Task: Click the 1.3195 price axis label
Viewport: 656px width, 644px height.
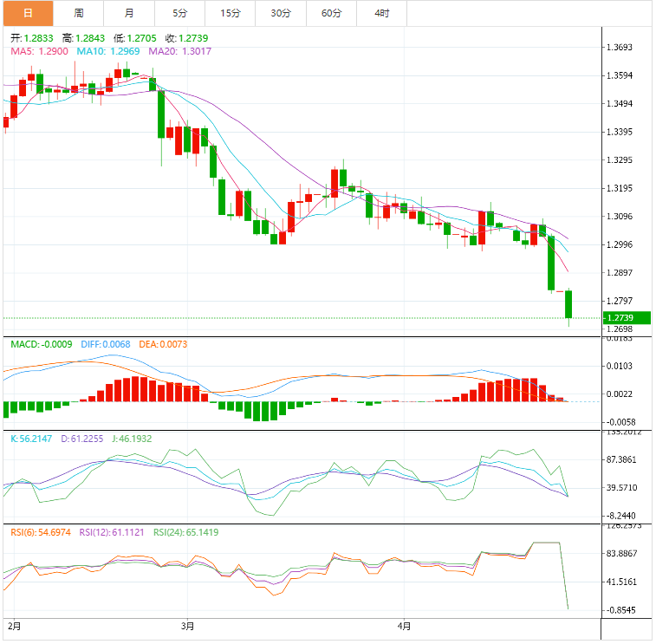Action: pyautogui.click(x=620, y=188)
